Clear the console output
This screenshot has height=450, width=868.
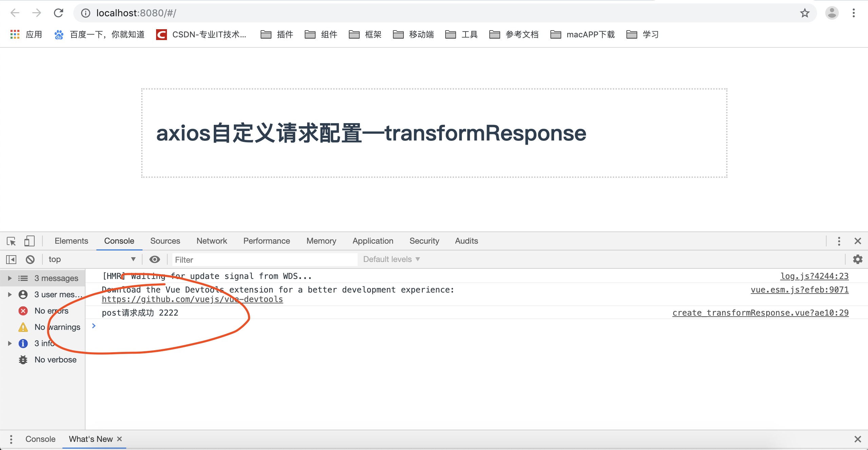click(30, 259)
